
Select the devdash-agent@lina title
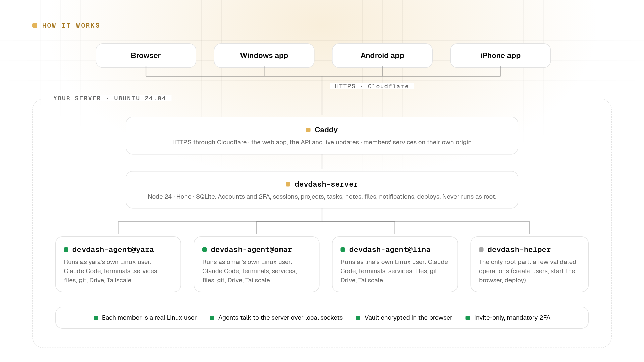pyautogui.click(x=390, y=250)
